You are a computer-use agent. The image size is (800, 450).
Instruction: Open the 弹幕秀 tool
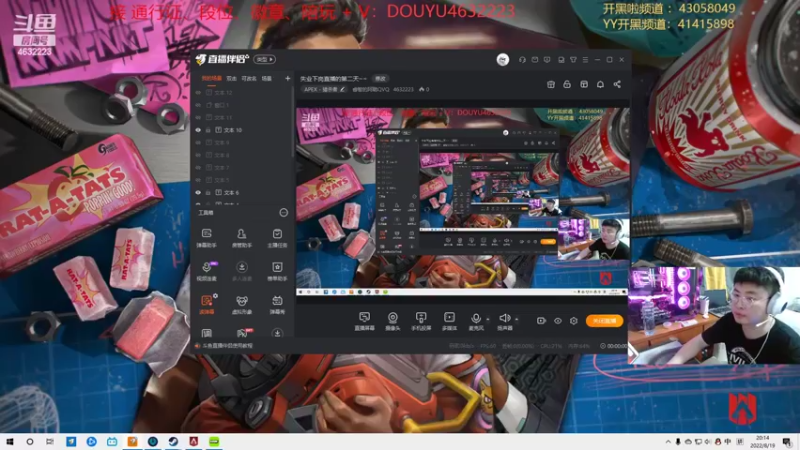(x=277, y=304)
